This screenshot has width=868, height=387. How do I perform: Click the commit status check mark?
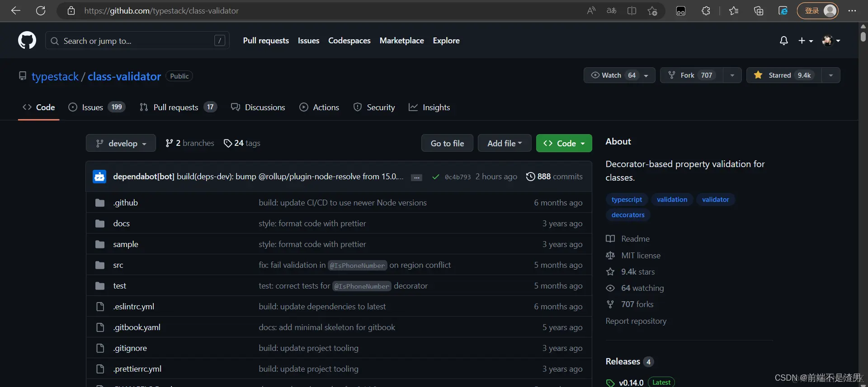pyautogui.click(x=435, y=177)
